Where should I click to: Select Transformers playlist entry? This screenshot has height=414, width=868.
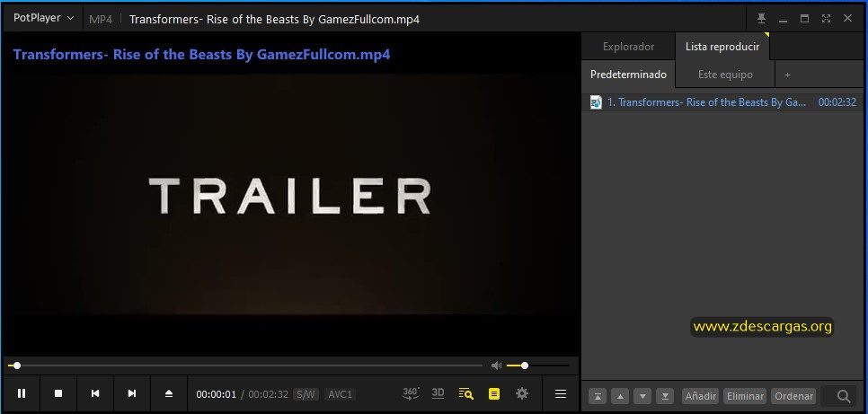(x=723, y=102)
